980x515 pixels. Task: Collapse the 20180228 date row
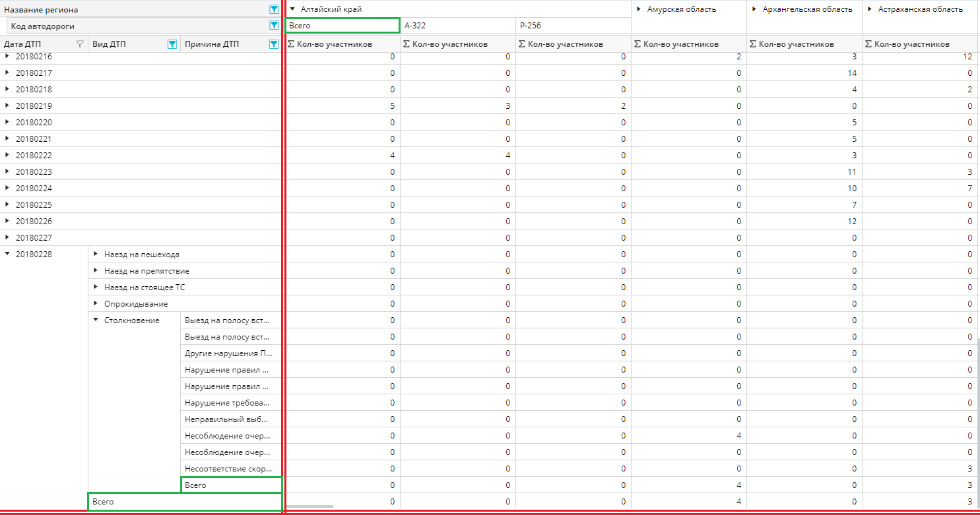tap(7, 255)
